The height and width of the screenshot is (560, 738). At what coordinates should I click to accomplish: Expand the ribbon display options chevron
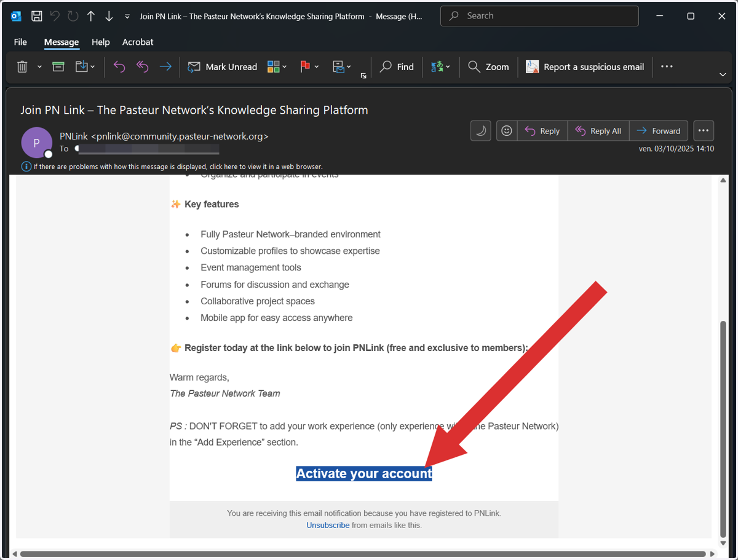coord(723,74)
